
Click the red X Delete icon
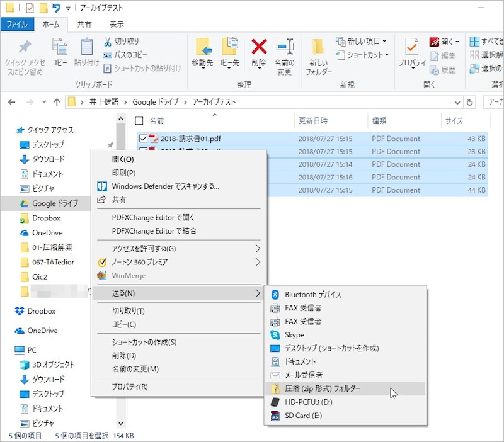[259, 47]
